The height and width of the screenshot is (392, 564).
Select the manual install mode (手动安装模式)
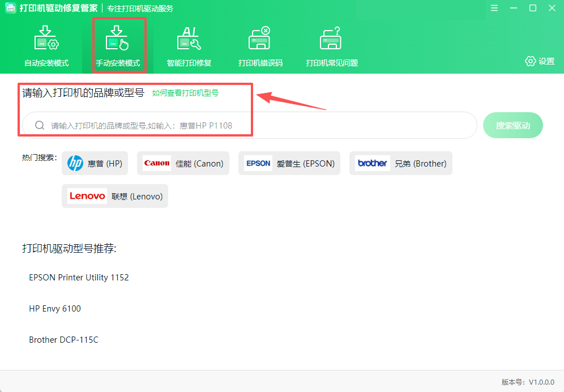[118, 46]
